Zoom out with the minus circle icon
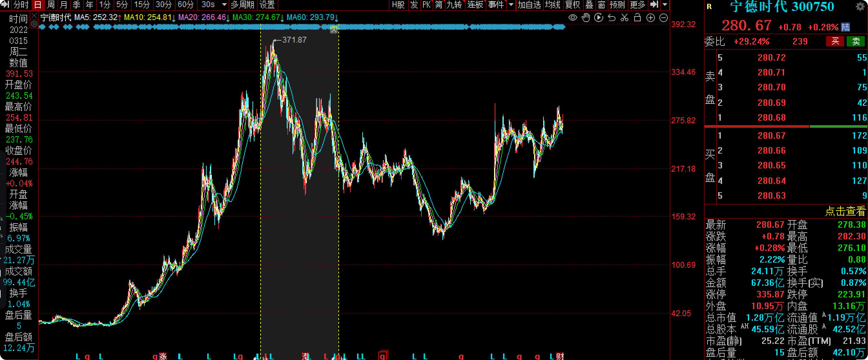The image size is (868, 360). (x=664, y=18)
